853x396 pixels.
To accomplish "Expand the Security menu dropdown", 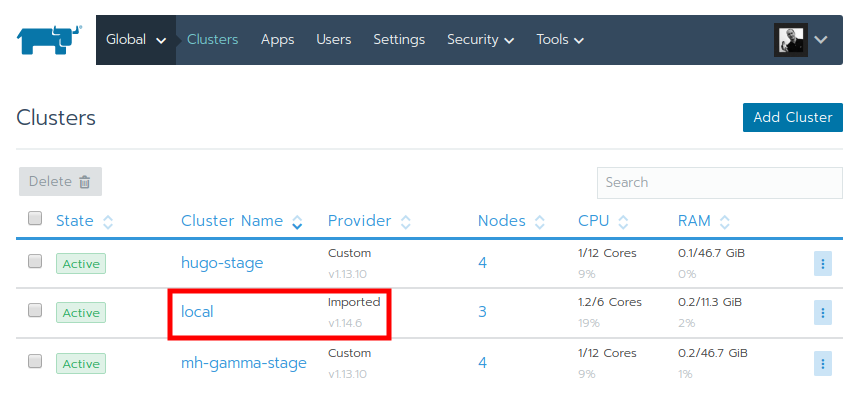I will 480,40.
